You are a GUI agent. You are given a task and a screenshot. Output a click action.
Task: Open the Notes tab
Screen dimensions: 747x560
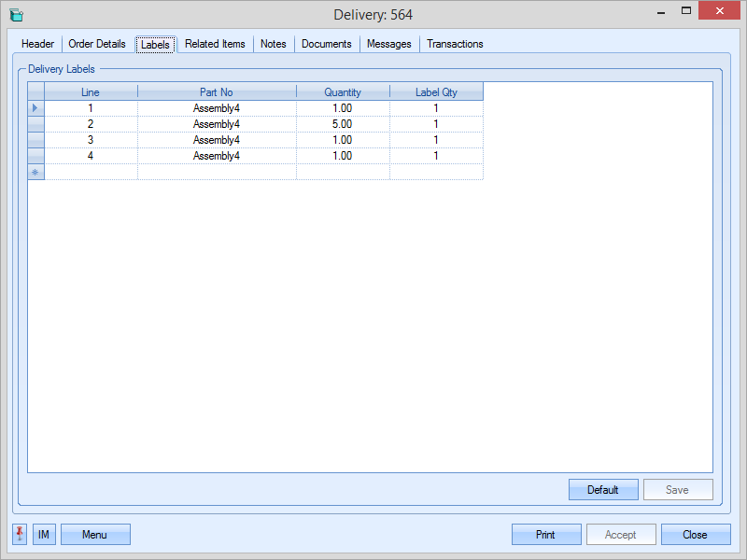tap(274, 44)
